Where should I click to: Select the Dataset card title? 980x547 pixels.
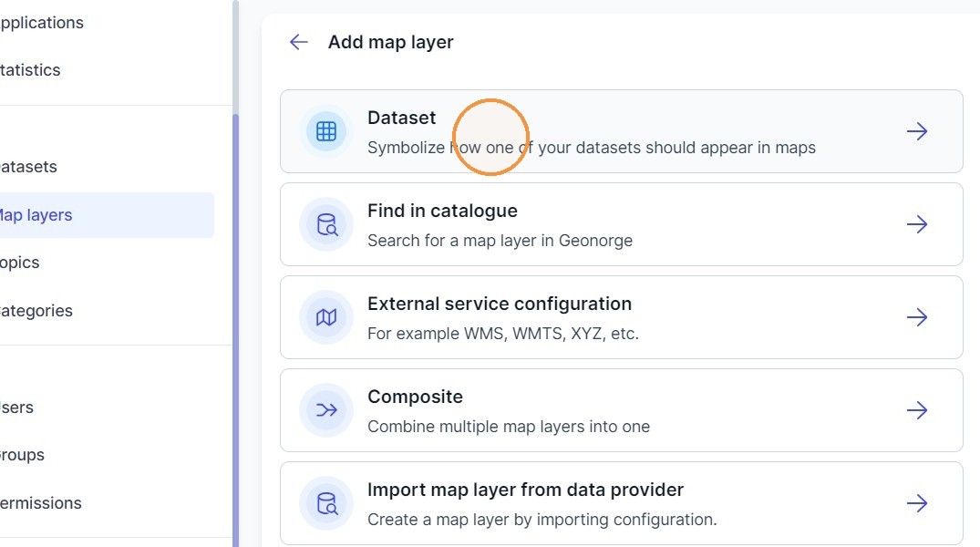pos(401,118)
